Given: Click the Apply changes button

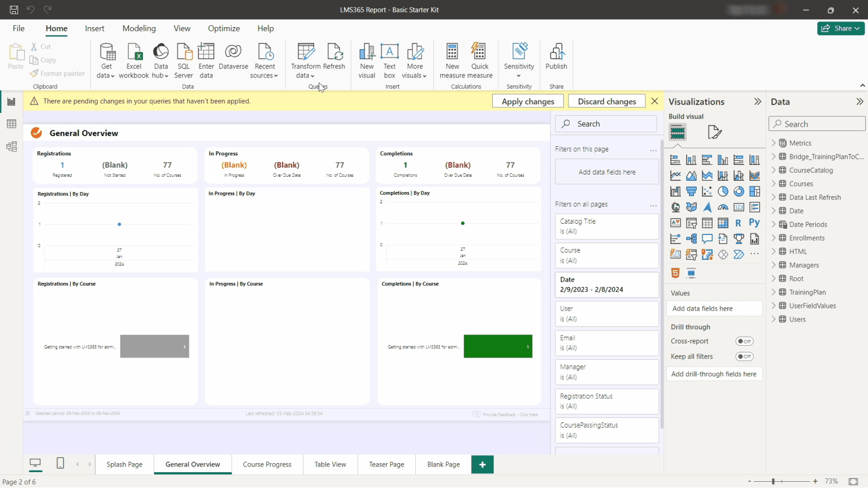Looking at the screenshot, I should click(528, 101).
